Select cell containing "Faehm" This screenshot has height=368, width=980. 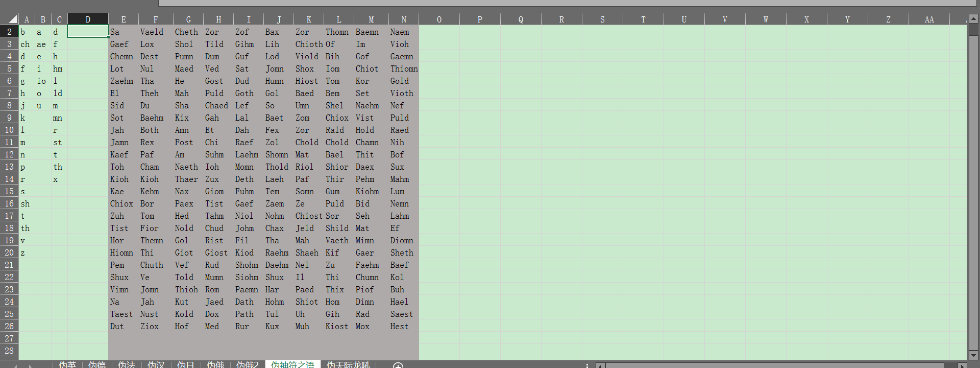click(x=371, y=265)
